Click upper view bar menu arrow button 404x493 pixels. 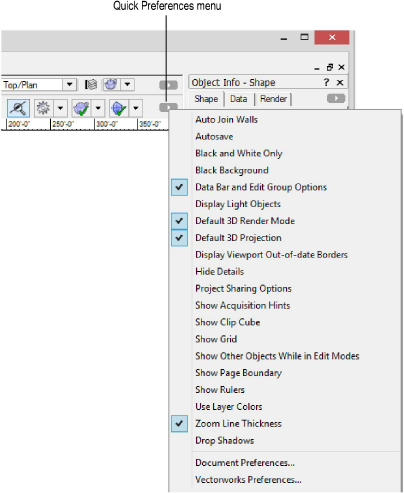tap(168, 85)
